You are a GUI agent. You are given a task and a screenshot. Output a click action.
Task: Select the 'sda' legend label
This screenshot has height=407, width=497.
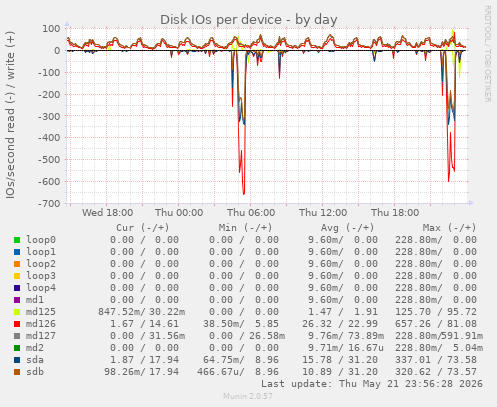point(35,360)
